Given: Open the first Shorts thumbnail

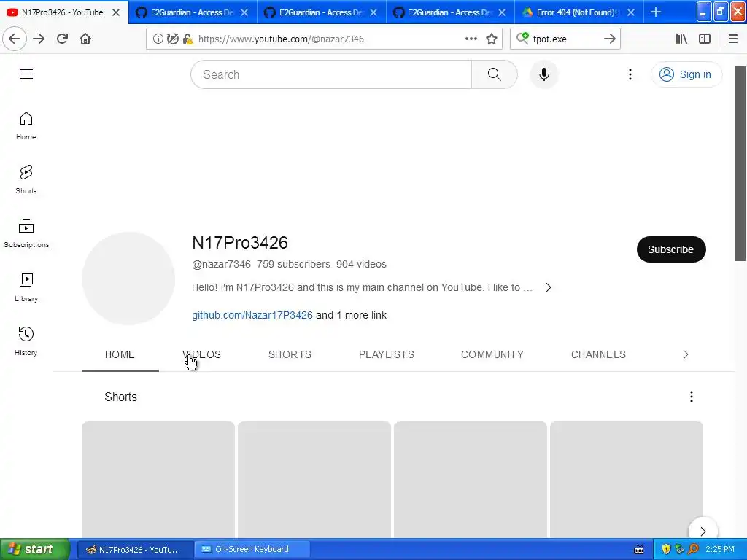Looking at the screenshot, I should click(x=158, y=480).
